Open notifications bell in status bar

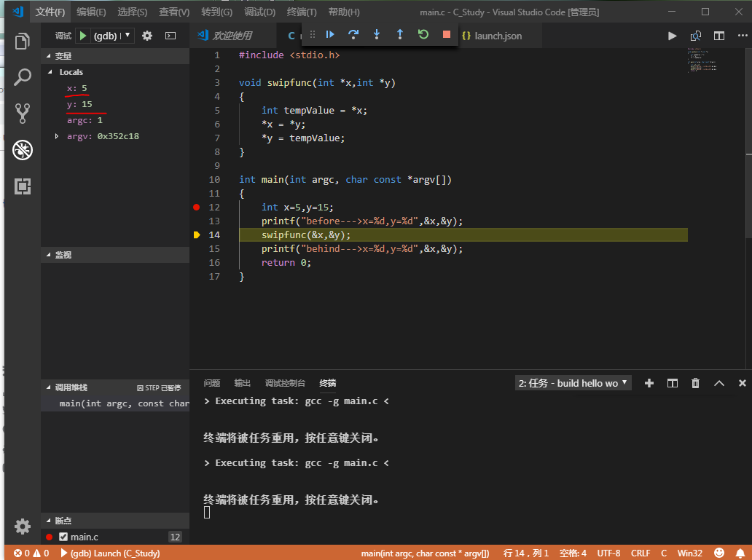click(x=740, y=553)
